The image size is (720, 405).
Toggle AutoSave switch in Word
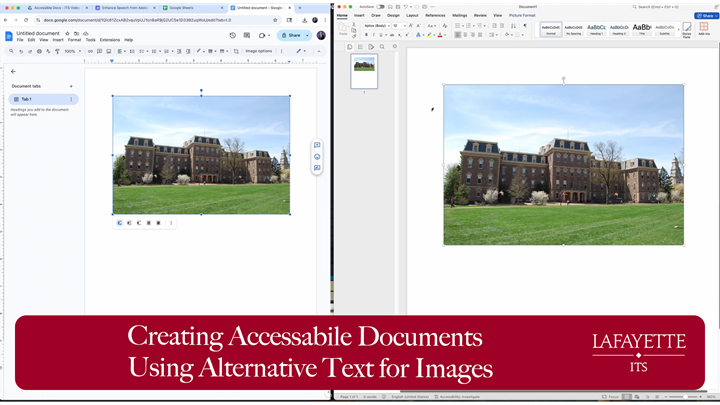[x=380, y=7]
